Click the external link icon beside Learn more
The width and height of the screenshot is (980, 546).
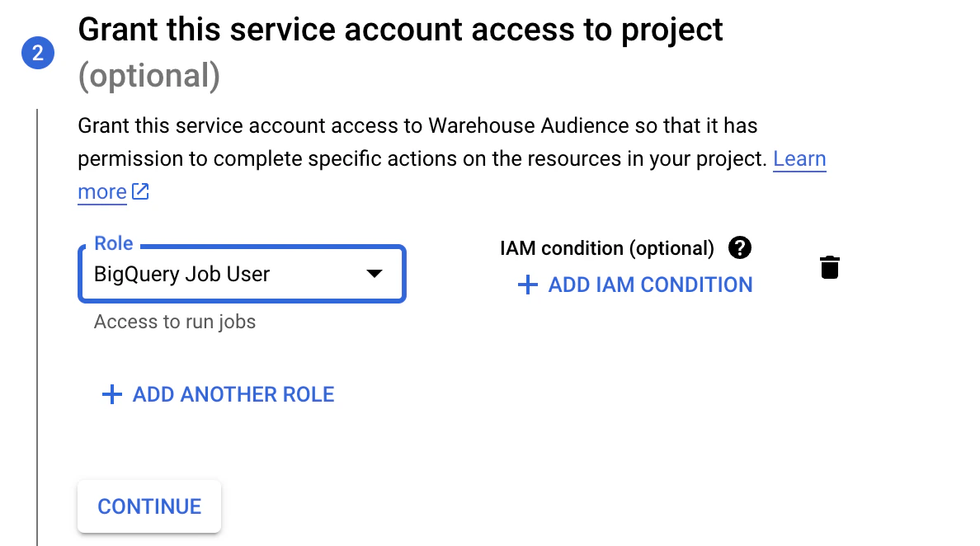[140, 191]
